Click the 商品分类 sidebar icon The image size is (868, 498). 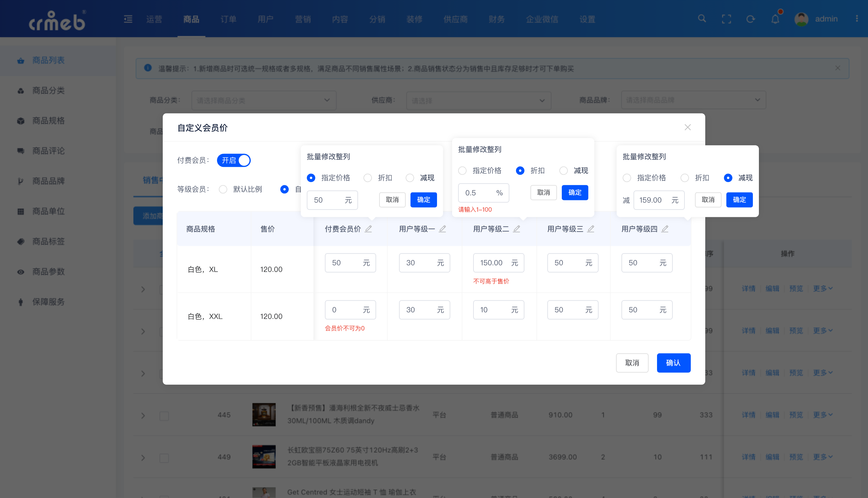coord(21,91)
